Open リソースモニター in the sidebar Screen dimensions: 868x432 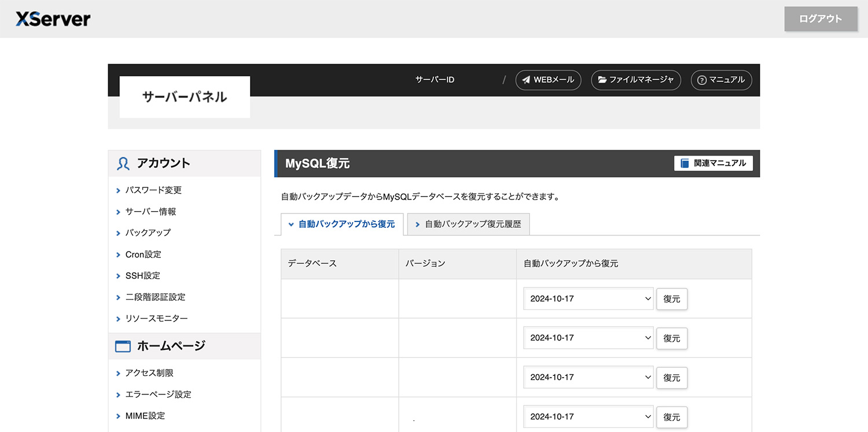tap(156, 319)
